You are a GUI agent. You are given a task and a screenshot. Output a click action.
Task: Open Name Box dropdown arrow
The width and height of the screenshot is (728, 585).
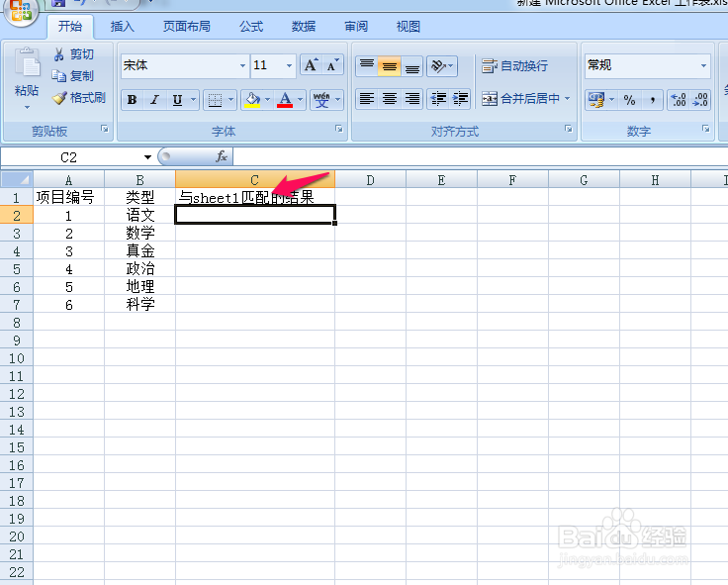(147, 157)
